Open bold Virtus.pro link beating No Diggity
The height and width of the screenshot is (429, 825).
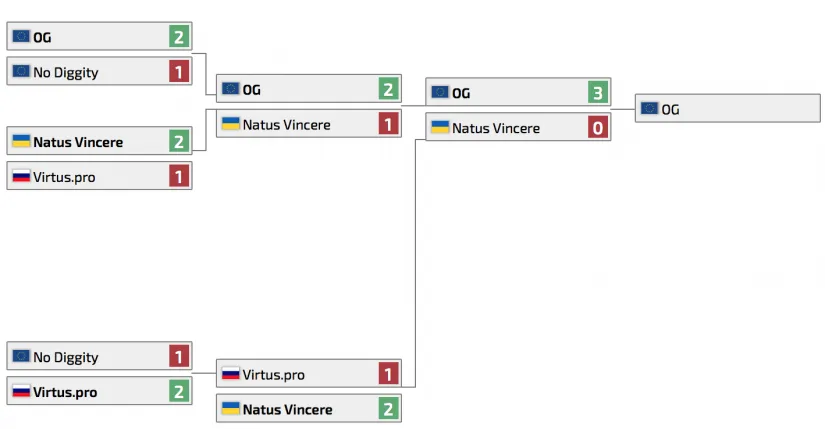pos(65,391)
